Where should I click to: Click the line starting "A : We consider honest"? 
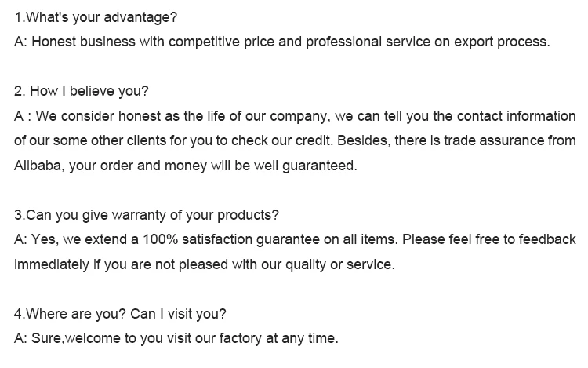295,116
